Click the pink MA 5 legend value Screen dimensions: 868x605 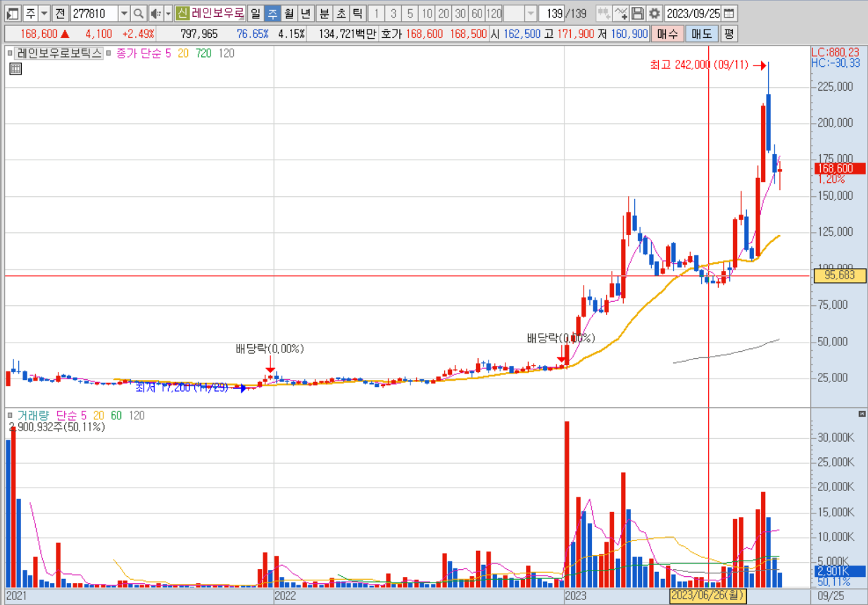[x=168, y=53]
